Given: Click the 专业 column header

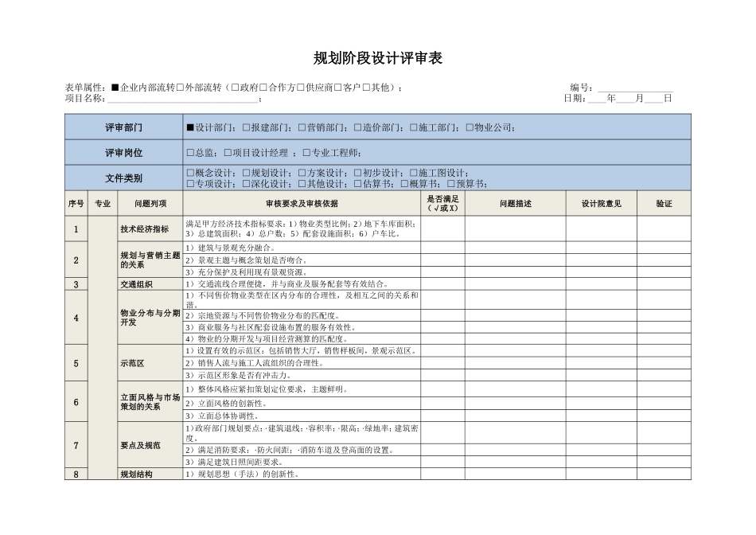Looking at the screenshot, I should pyautogui.click(x=103, y=204).
